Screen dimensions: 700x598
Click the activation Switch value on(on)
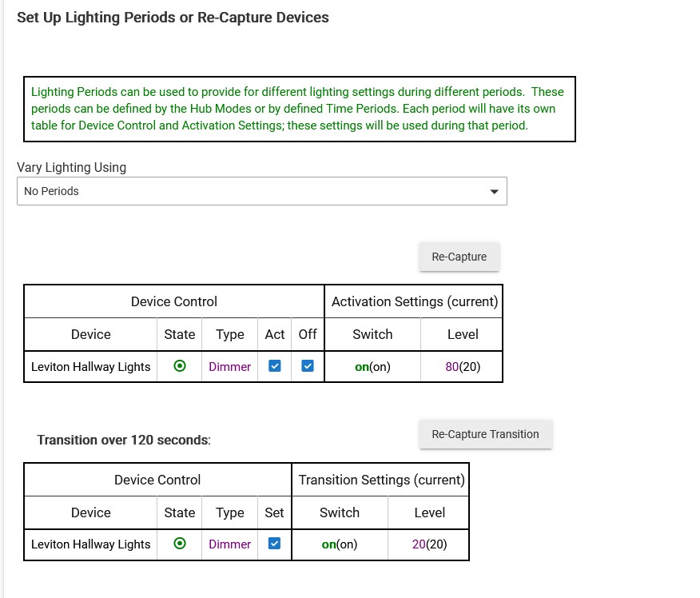[x=372, y=367]
